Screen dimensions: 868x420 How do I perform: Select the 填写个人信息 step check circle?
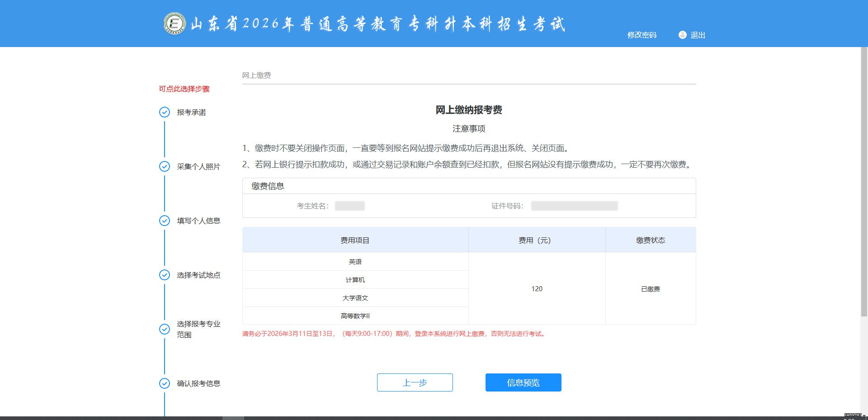tap(165, 221)
